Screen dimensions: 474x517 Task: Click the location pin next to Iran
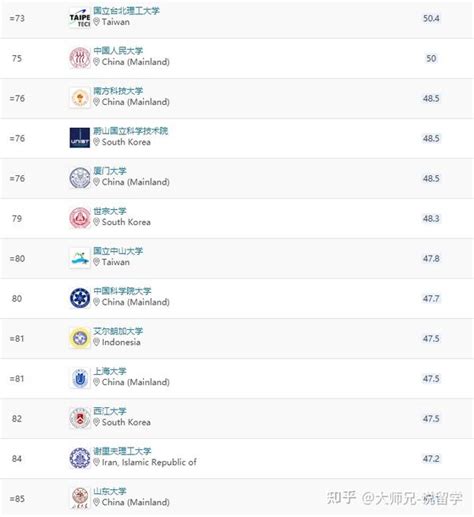click(96, 462)
